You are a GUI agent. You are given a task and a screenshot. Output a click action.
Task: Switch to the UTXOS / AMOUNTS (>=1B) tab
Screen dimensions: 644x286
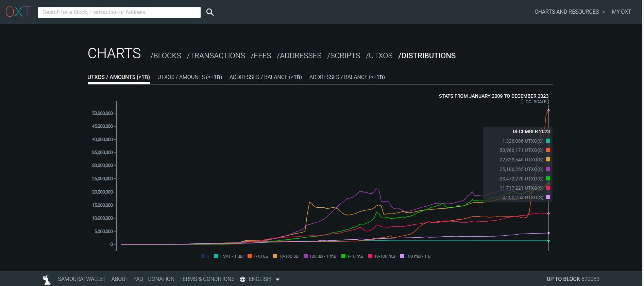(x=189, y=77)
